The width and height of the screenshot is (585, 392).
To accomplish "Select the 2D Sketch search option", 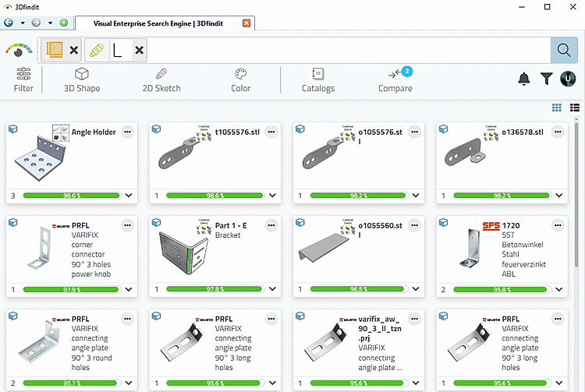I will pos(161,79).
